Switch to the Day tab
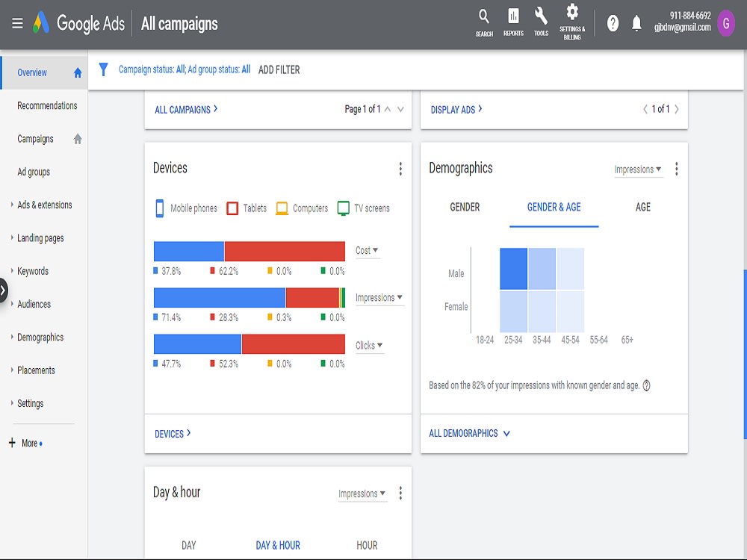This screenshot has width=747, height=560. click(x=189, y=545)
